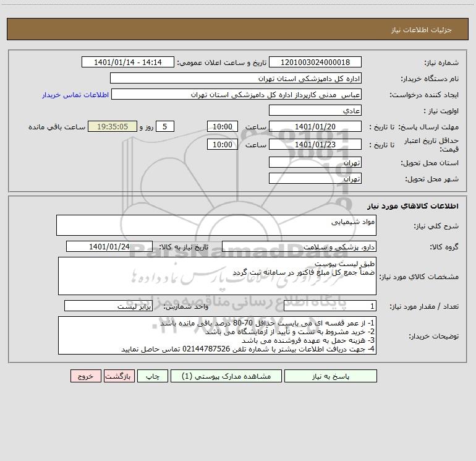Select the need number field 1201003024000018
The image size is (476, 461).
point(315,62)
